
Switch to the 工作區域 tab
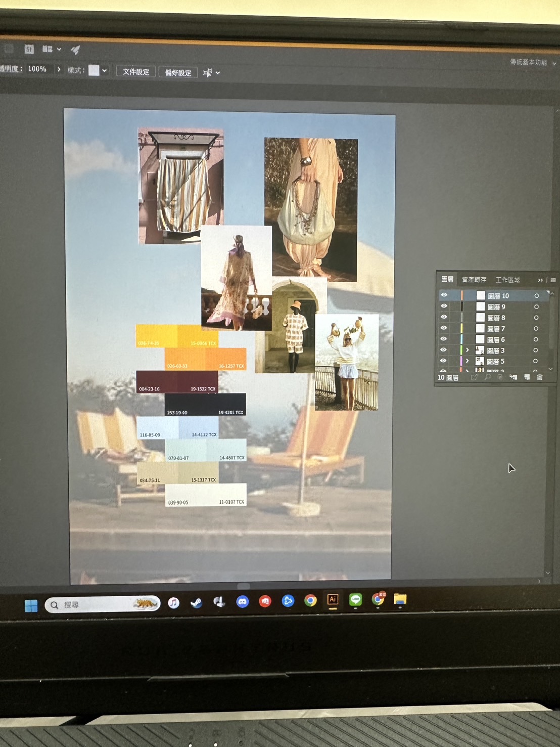[x=507, y=280]
